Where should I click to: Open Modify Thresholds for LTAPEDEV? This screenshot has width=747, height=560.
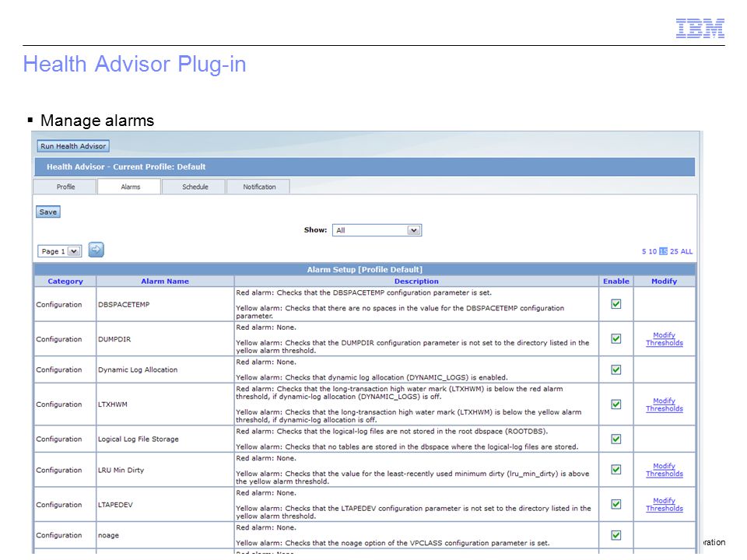(x=664, y=505)
